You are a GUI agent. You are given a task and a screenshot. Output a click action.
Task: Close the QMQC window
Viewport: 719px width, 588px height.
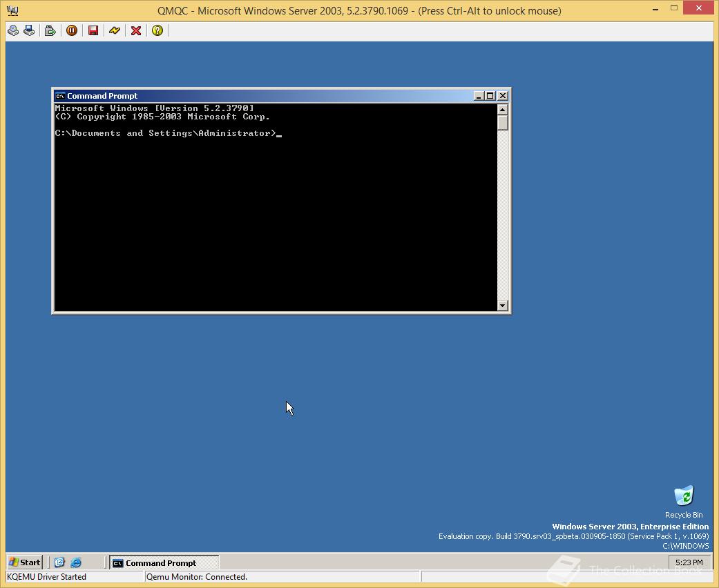pos(699,8)
